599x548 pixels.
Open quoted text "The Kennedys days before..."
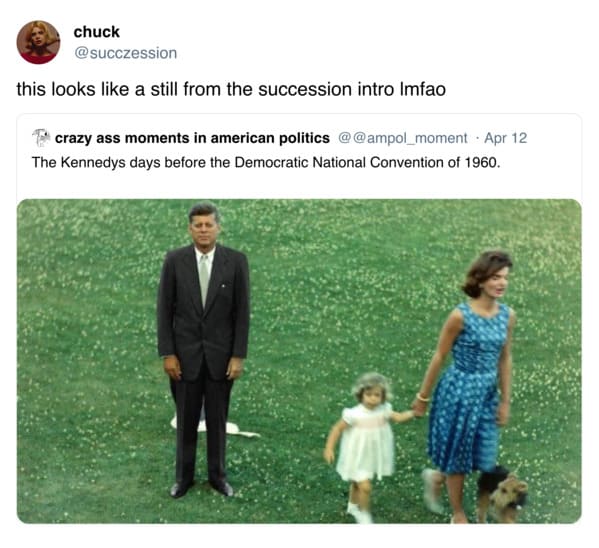click(x=266, y=162)
